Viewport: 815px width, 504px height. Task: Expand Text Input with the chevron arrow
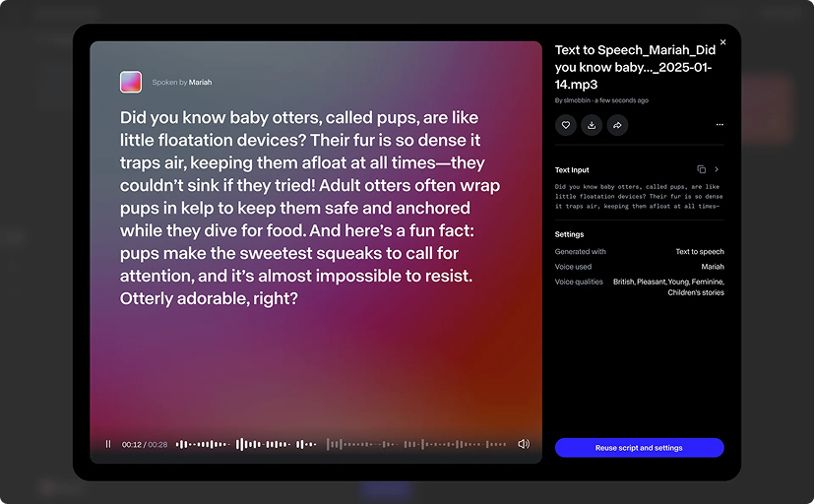tap(718, 169)
